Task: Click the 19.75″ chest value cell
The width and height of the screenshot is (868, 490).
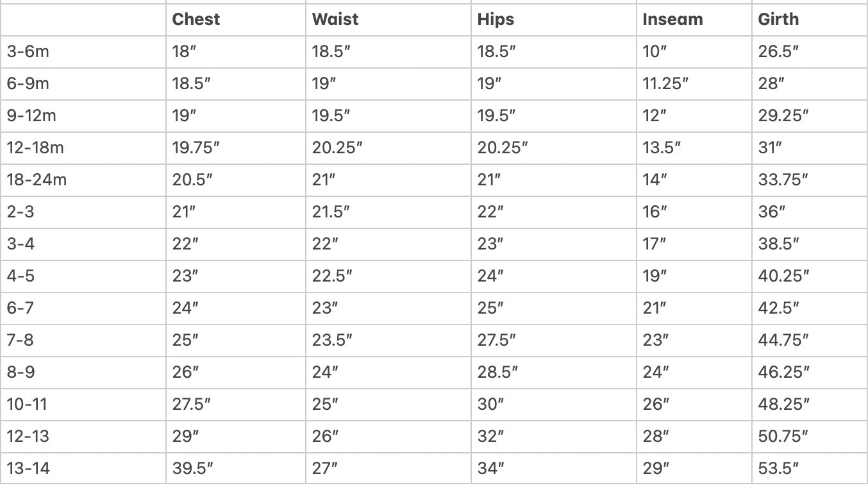Action: pyautogui.click(x=196, y=148)
